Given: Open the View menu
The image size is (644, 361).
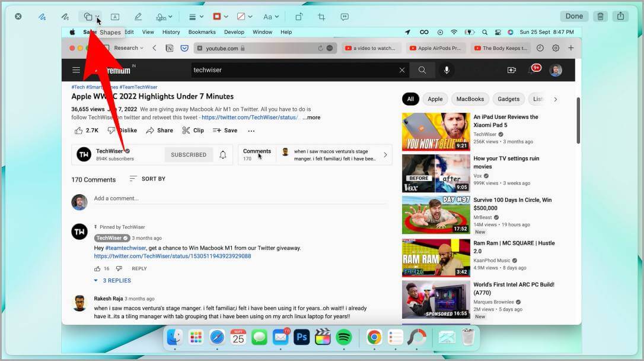Looking at the screenshot, I should (148, 32).
